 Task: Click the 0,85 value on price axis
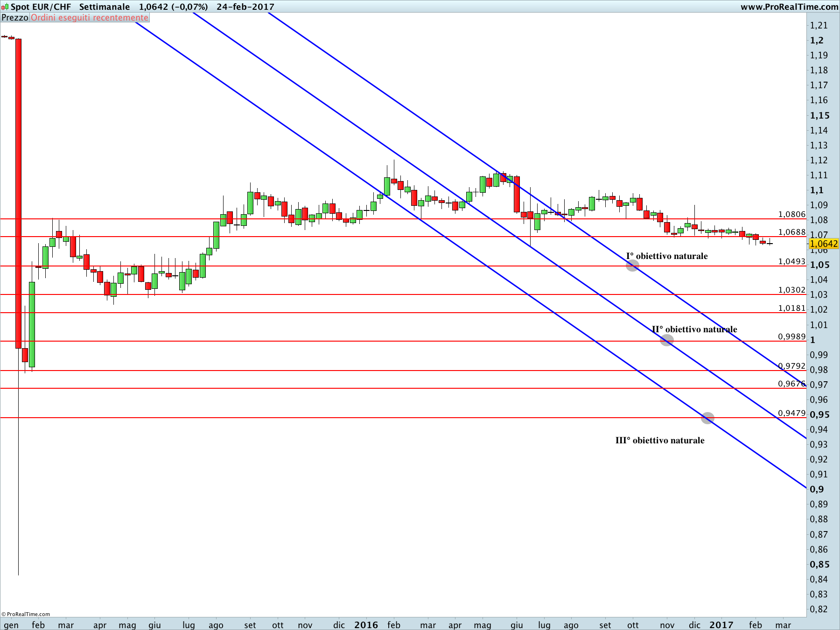[x=820, y=564]
